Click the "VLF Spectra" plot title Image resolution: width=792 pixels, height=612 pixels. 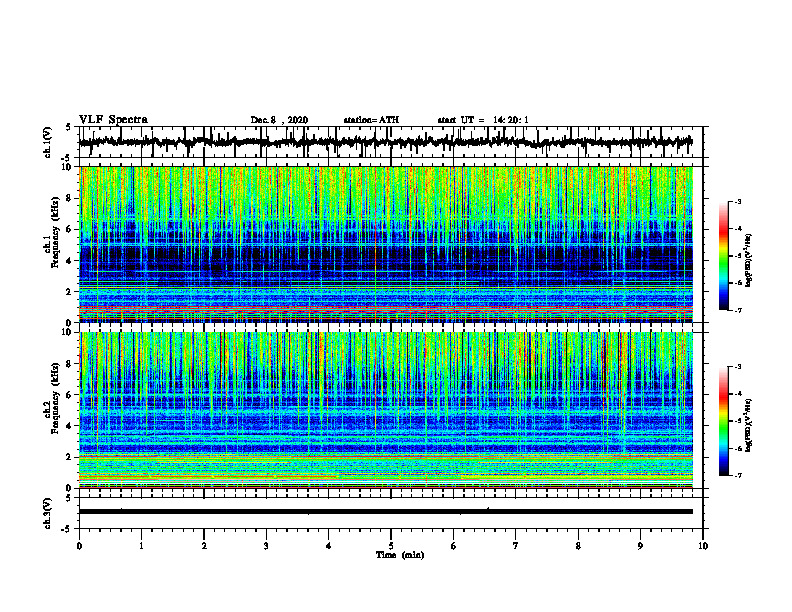[x=113, y=119]
